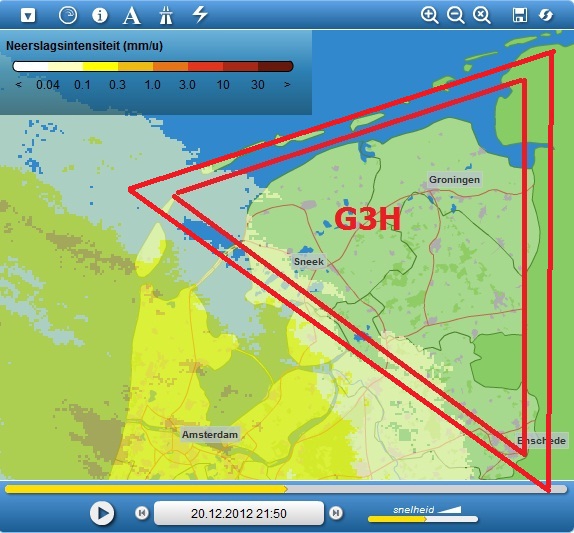Click the radar sweep icon
The height and width of the screenshot is (533, 574).
pyautogui.click(x=68, y=15)
